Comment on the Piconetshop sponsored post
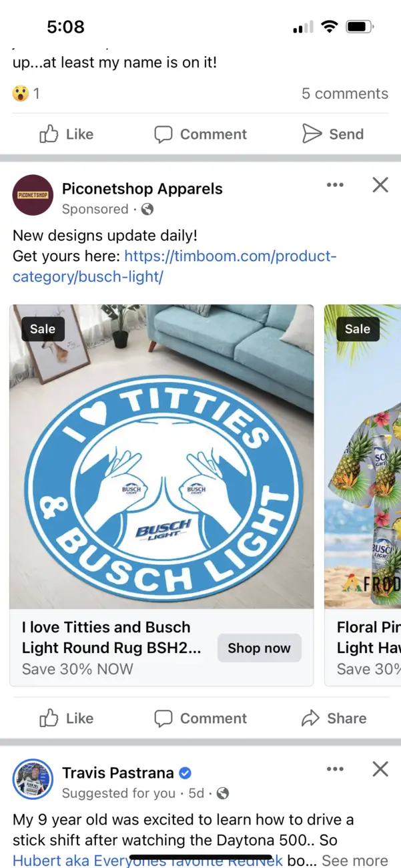This screenshot has width=401, height=868. click(200, 718)
